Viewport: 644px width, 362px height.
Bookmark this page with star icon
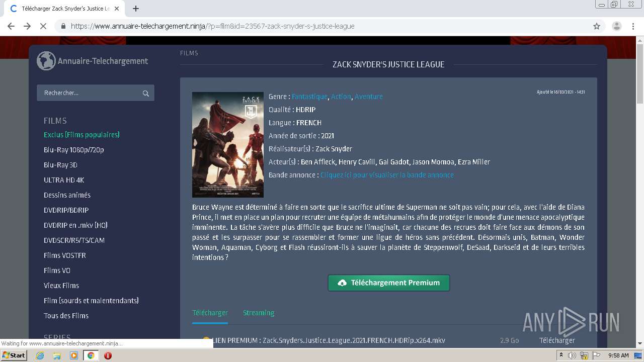tap(597, 26)
